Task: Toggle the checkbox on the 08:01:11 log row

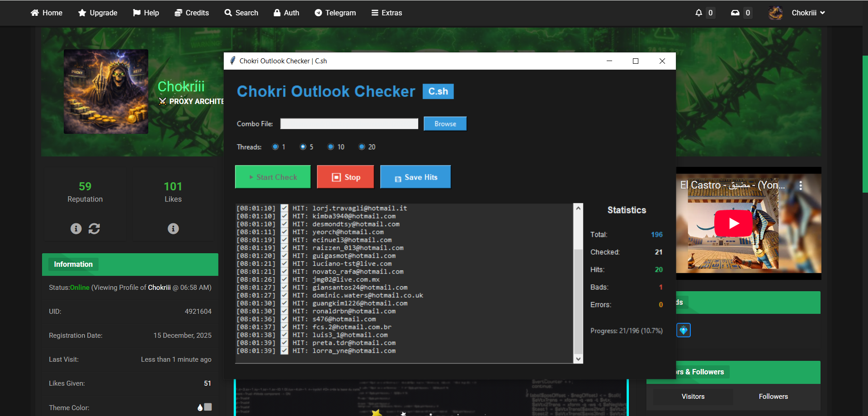Action: pyautogui.click(x=284, y=232)
